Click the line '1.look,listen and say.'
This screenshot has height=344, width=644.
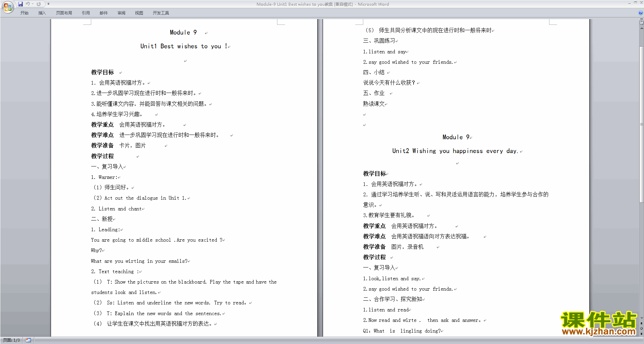392,279
